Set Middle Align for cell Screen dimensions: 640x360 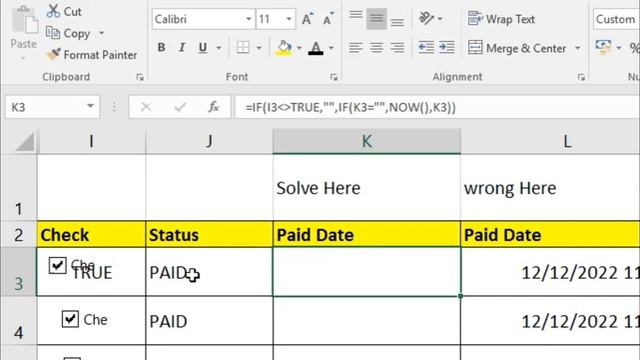tap(376, 19)
